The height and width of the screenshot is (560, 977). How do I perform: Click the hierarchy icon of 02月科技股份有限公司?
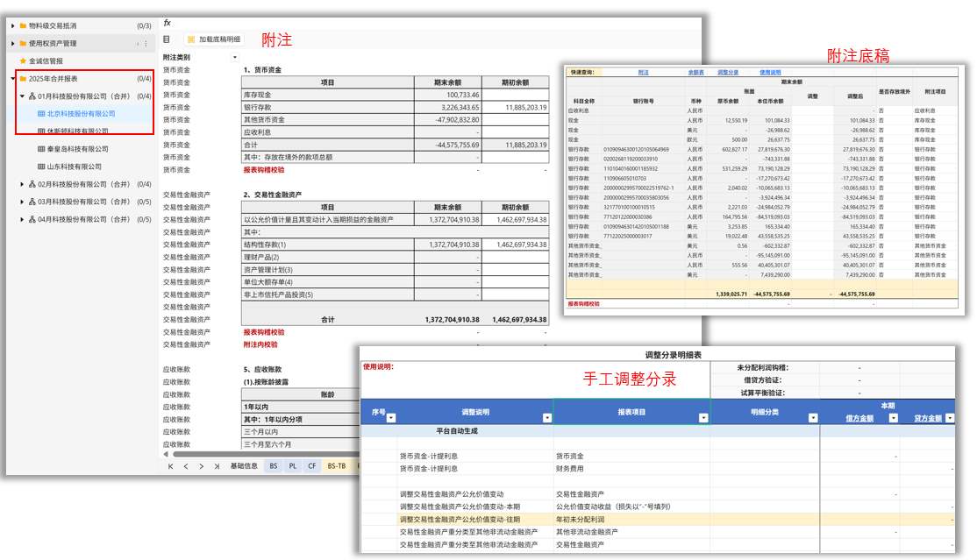pyautogui.click(x=32, y=184)
